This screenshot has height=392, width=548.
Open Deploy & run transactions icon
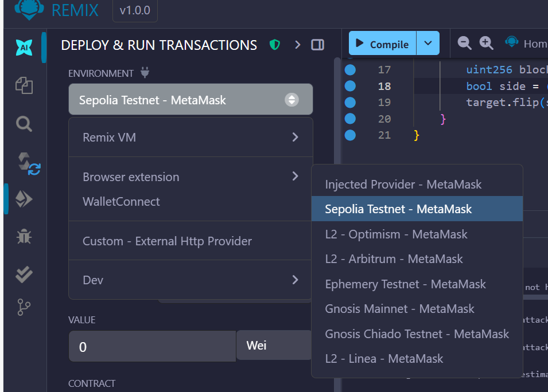coord(24,199)
